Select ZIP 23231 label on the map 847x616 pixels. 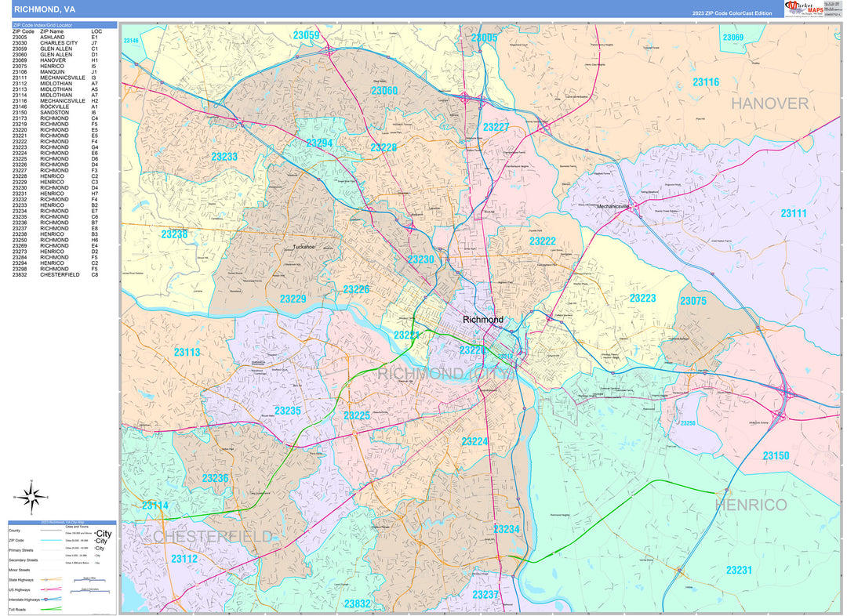739,571
